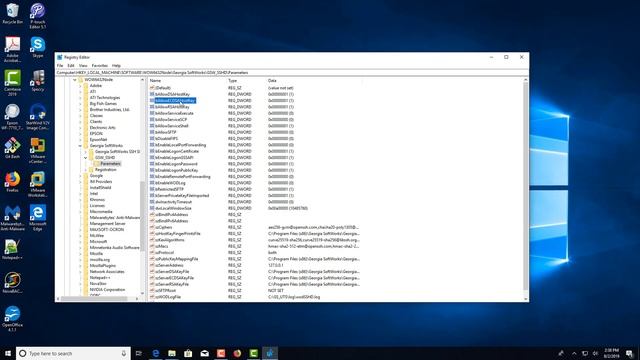Open Epson WF-7710 desktop shortcut

pyautogui.click(x=12, y=116)
